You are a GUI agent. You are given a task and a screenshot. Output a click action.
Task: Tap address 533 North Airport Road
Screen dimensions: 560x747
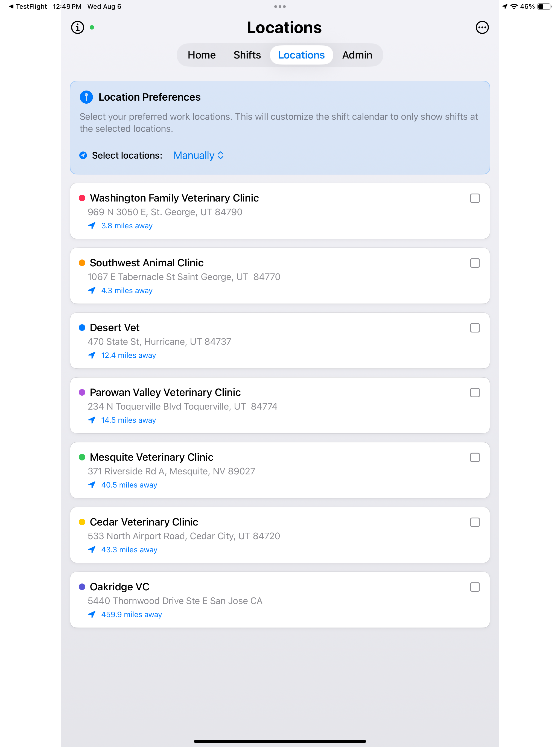(x=184, y=536)
